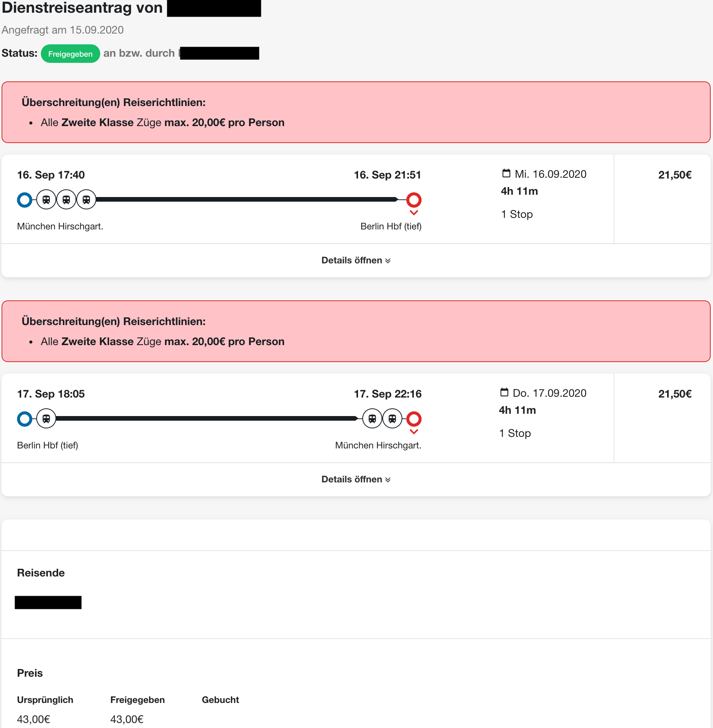Image resolution: width=713 pixels, height=728 pixels.
Task: Click calendar icon beside Do. 17.09.2020
Action: [x=504, y=393]
